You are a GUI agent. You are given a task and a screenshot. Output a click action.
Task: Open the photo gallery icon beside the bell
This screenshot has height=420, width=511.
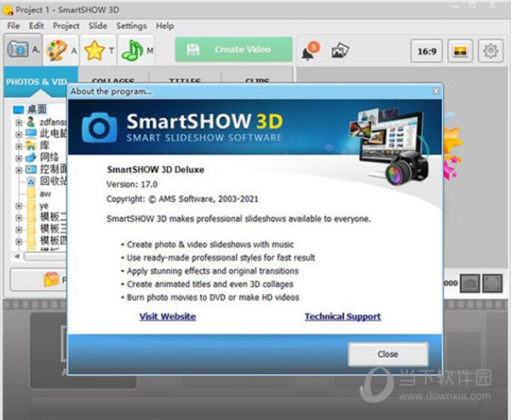tap(340, 51)
